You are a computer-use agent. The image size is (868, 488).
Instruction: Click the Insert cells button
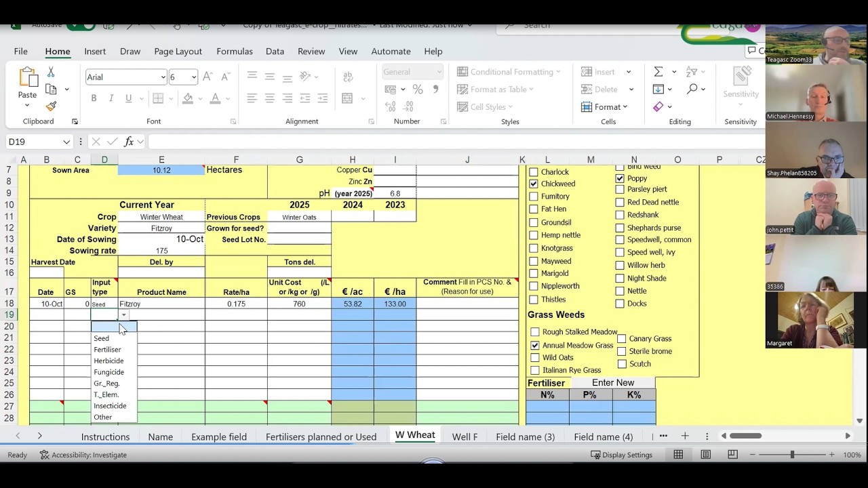click(x=598, y=72)
